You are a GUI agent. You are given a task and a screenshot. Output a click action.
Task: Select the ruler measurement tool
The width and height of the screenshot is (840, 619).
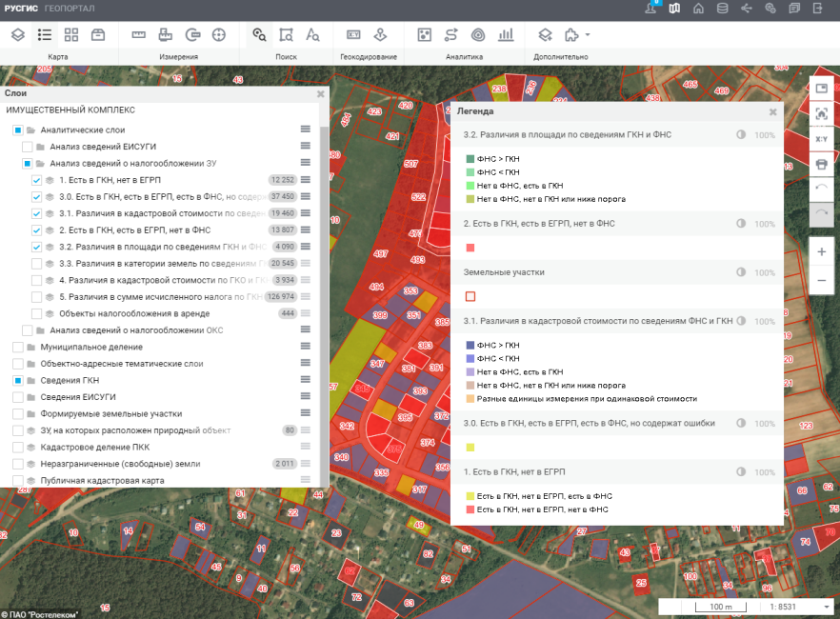tap(139, 35)
